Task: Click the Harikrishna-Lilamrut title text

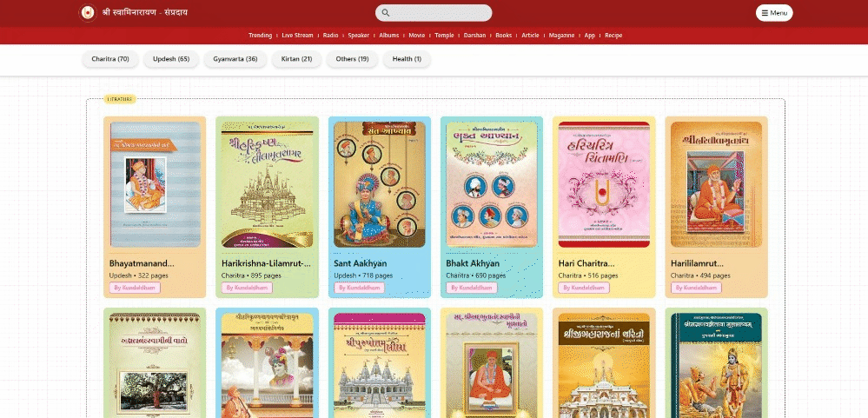Action: pos(266,263)
